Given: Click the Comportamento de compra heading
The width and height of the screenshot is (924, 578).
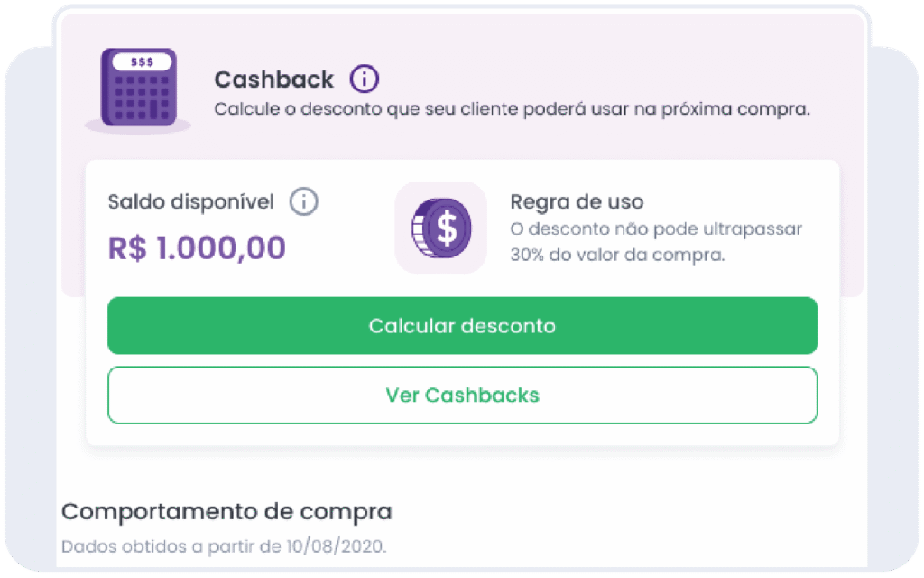Looking at the screenshot, I should [x=226, y=511].
